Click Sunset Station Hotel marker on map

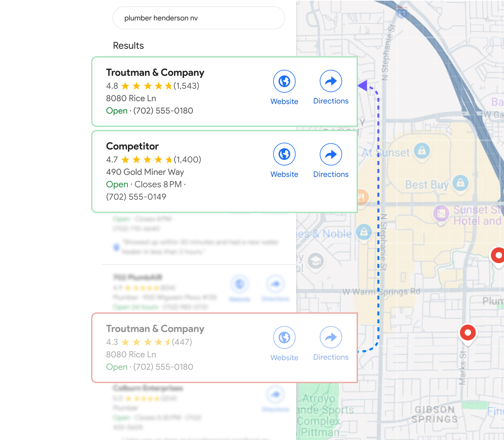point(441,214)
